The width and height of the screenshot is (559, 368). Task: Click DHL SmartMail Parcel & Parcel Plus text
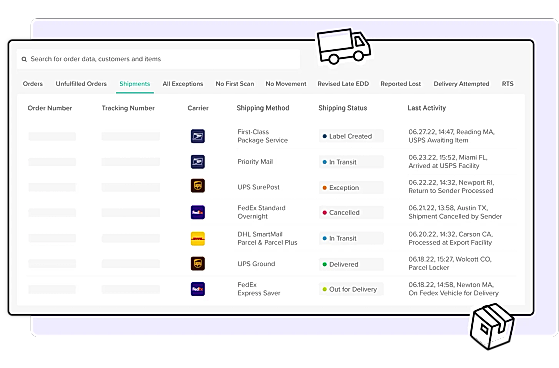click(267, 238)
